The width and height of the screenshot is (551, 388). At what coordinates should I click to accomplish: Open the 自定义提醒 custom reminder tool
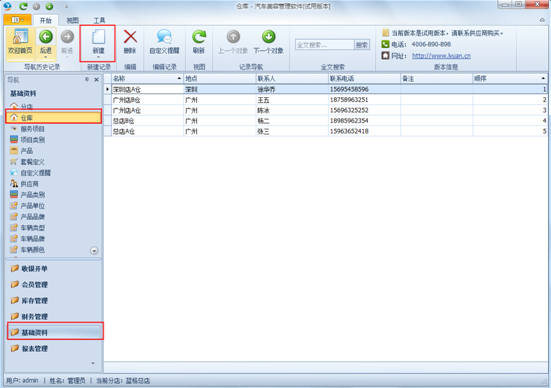click(164, 42)
